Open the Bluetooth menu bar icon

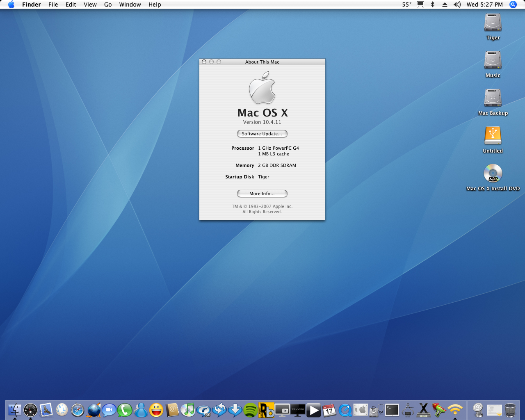coord(432,5)
